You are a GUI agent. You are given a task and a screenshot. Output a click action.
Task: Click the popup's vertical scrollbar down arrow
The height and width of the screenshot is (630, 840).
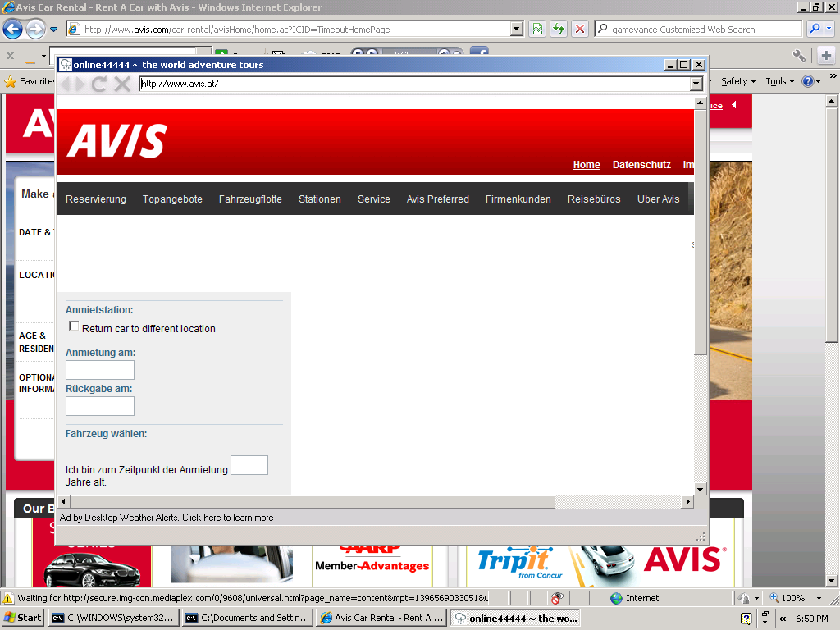pyautogui.click(x=700, y=489)
